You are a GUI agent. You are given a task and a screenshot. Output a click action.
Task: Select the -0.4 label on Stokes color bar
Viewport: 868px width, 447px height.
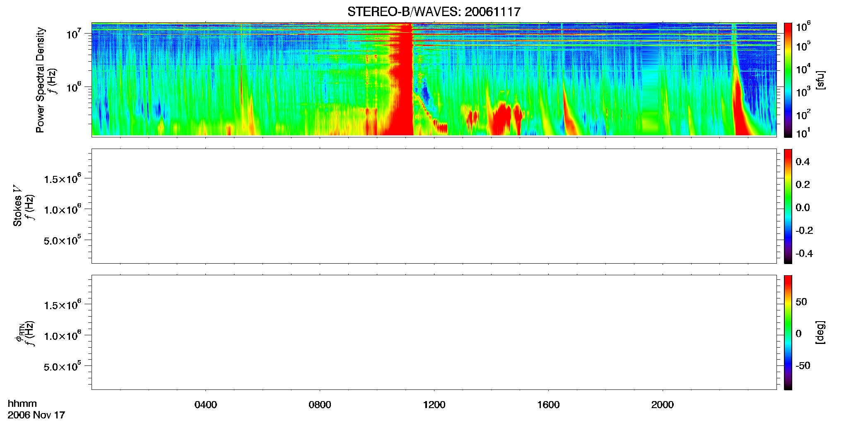pos(804,254)
